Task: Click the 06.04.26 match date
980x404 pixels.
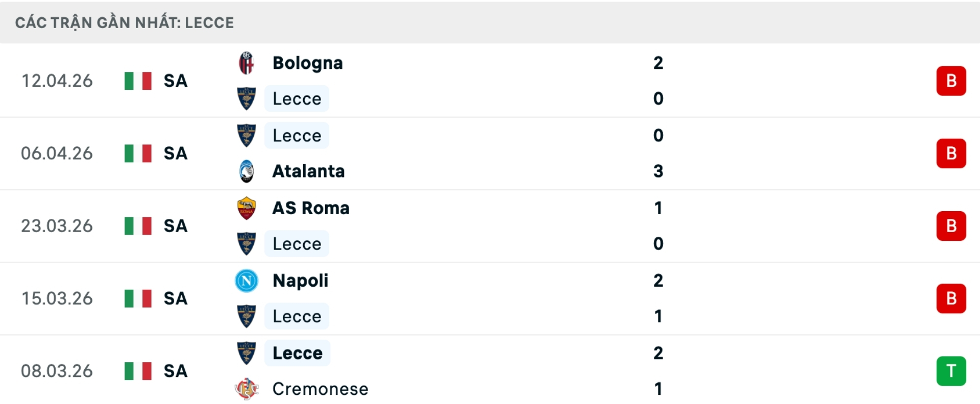Action: 57,154
